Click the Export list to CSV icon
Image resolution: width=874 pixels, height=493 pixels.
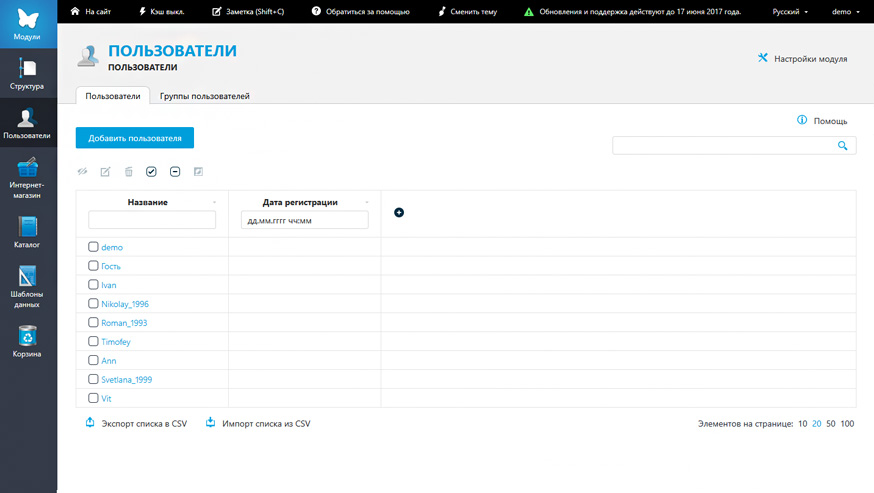pos(90,422)
